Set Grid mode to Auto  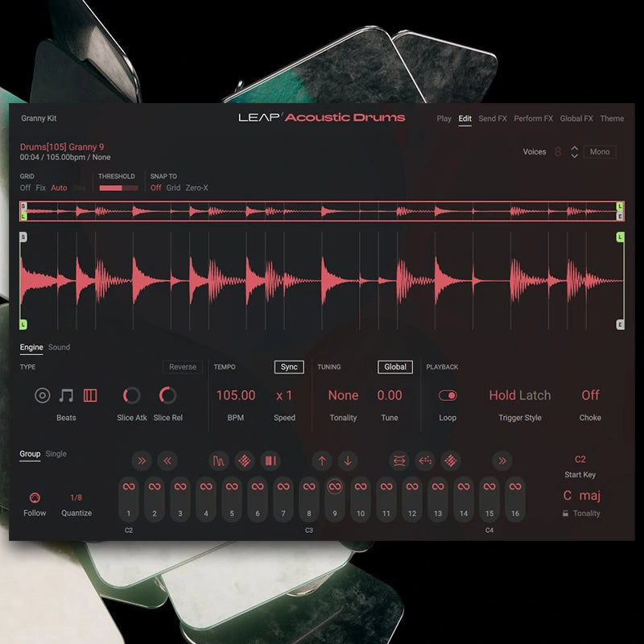(x=59, y=188)
